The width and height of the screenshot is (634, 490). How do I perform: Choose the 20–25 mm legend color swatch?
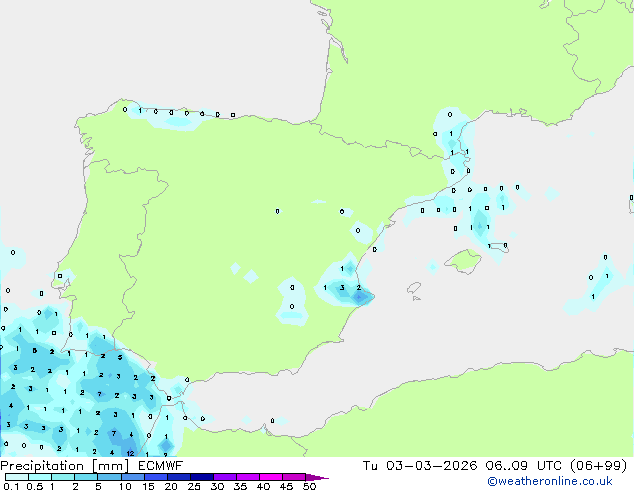(178, 477)
